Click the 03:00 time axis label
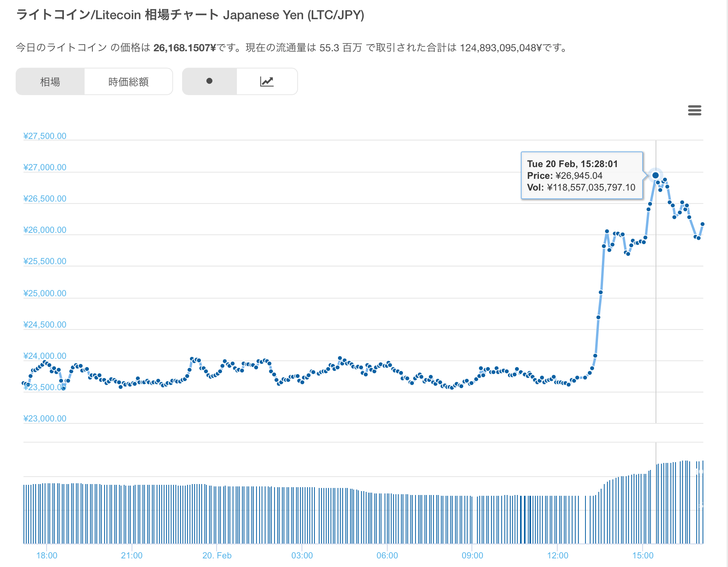728x567 pixels. 302,555
